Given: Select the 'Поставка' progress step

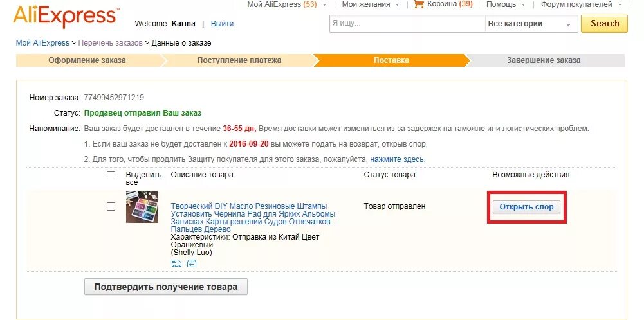Looking at the screenshot, I should click(391, 60).
